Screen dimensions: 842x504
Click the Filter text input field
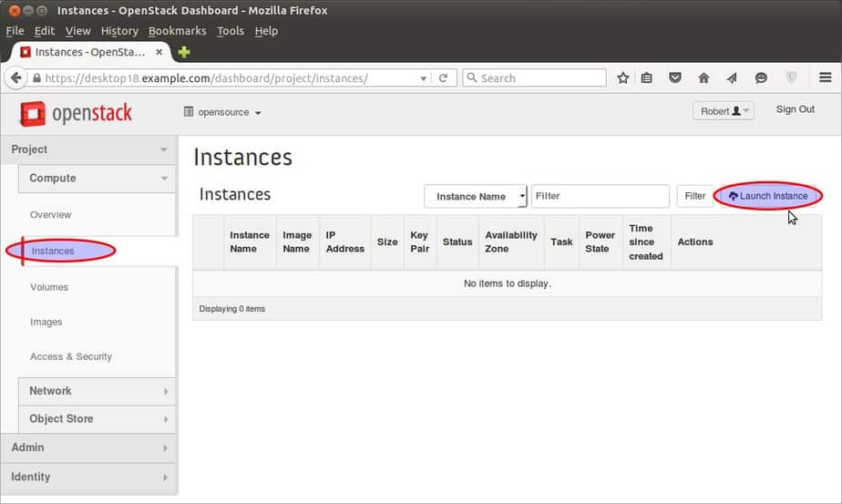pyautogui.click(x=601, y=196)
